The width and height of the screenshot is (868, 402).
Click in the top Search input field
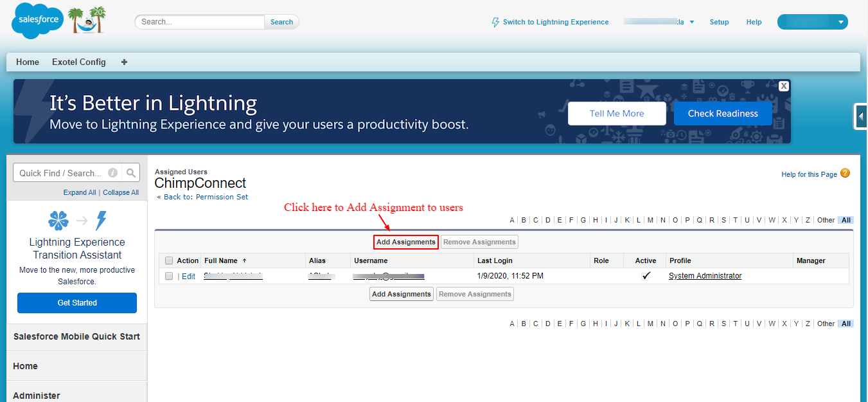click(200, 22)
